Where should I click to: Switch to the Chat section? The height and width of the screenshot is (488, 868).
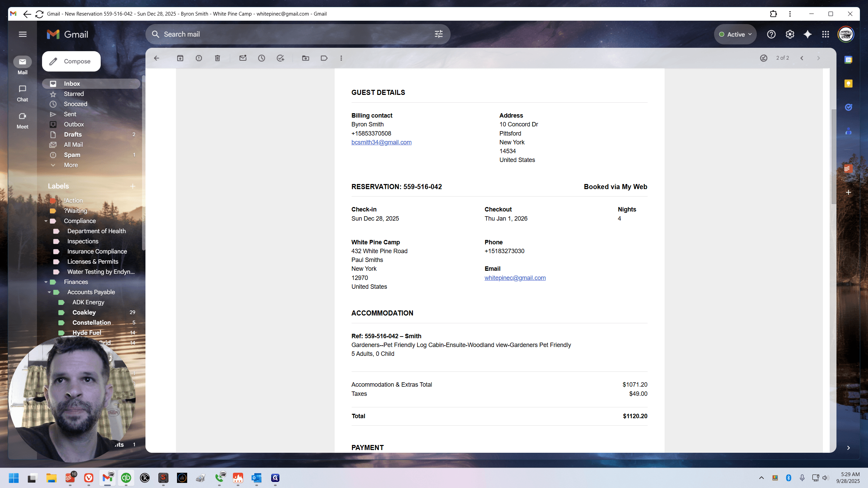coord(22,93)
